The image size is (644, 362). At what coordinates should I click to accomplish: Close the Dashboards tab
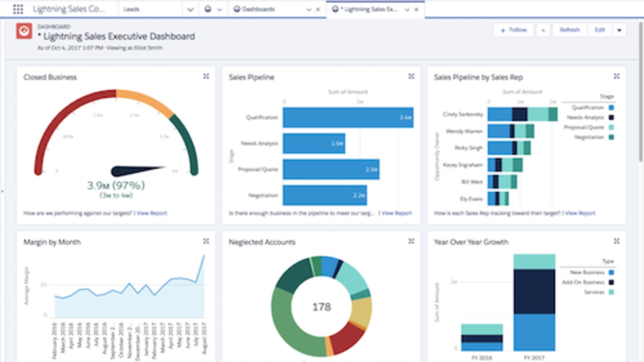pyautogui.click(x=317, y=10)
